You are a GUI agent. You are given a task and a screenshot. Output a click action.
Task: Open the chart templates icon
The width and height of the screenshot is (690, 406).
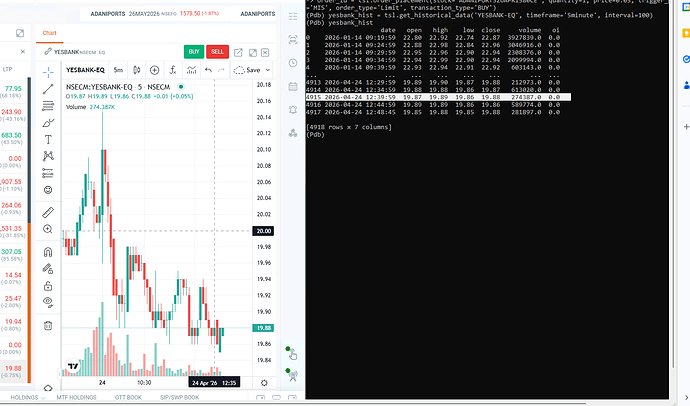[191, 70]
